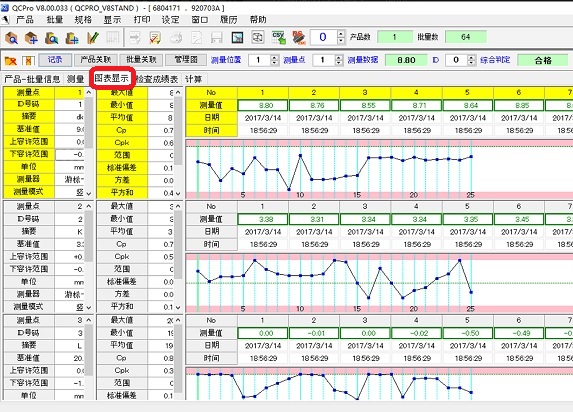Click the greyed document edit icon
Screen dimensions: 573x412
[197, 37]
